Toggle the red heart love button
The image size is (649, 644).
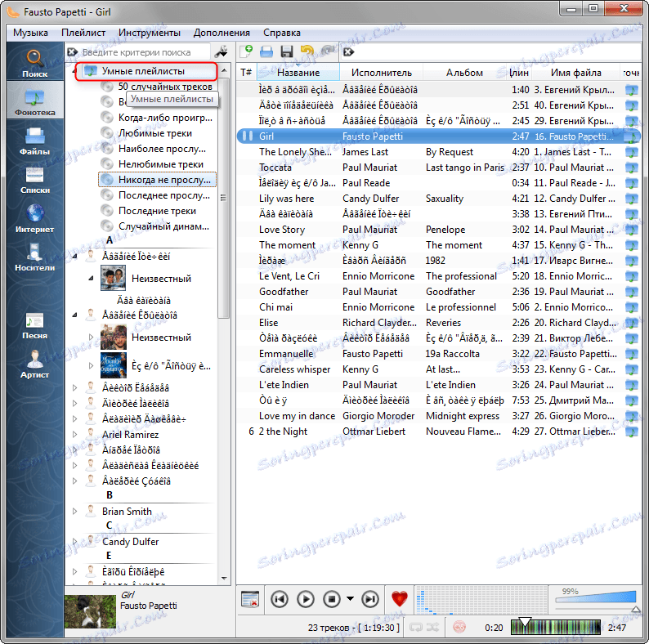pyautogui.click(x=399, y=599)
